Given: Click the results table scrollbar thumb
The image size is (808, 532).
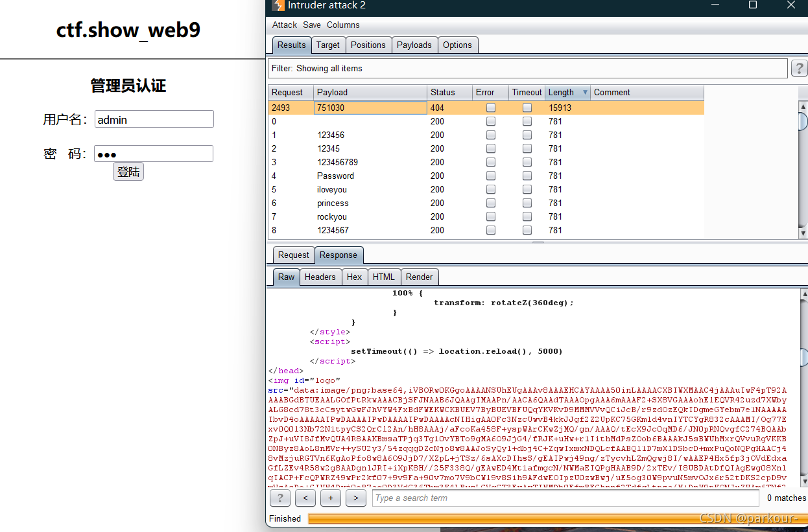Looking at the screenshot, I should 803,121.
